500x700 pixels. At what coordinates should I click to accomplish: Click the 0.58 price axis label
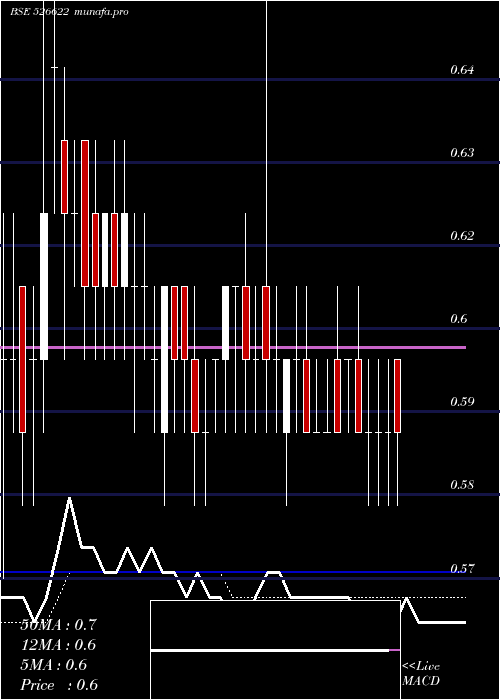[462, 485]
